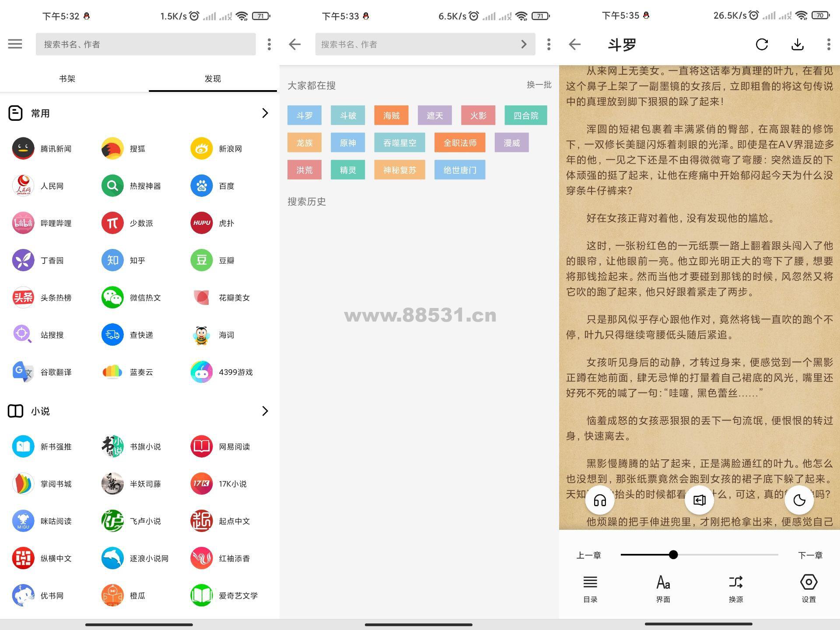
Task: Open the 目录 table of contents
Action: [x=590, y=590]
